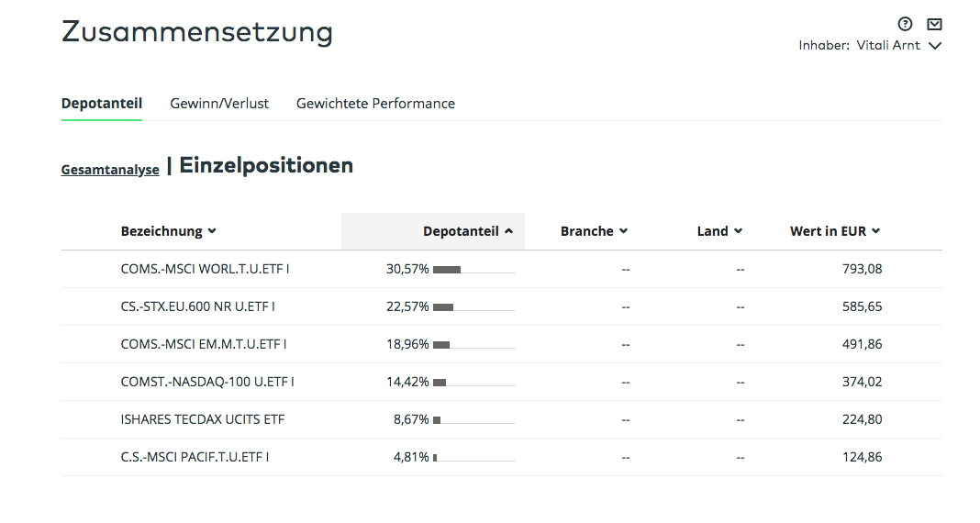Sort by the Branche column chevron

[623, 231]
